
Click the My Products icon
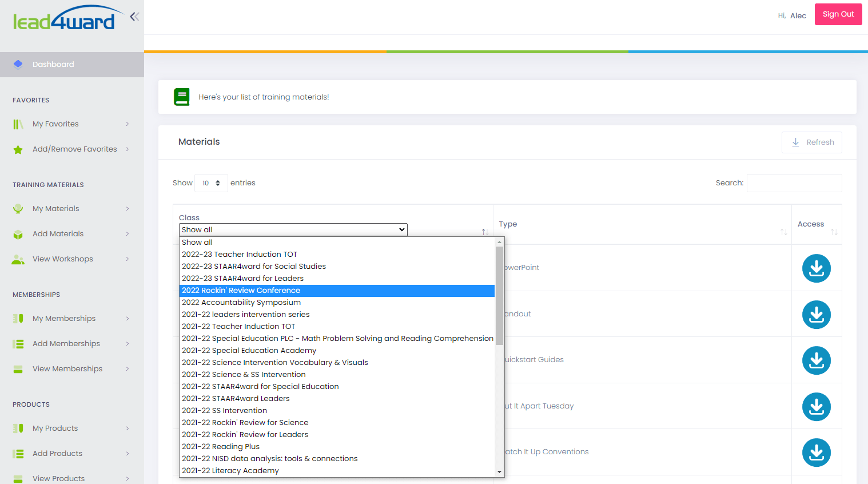18,429
